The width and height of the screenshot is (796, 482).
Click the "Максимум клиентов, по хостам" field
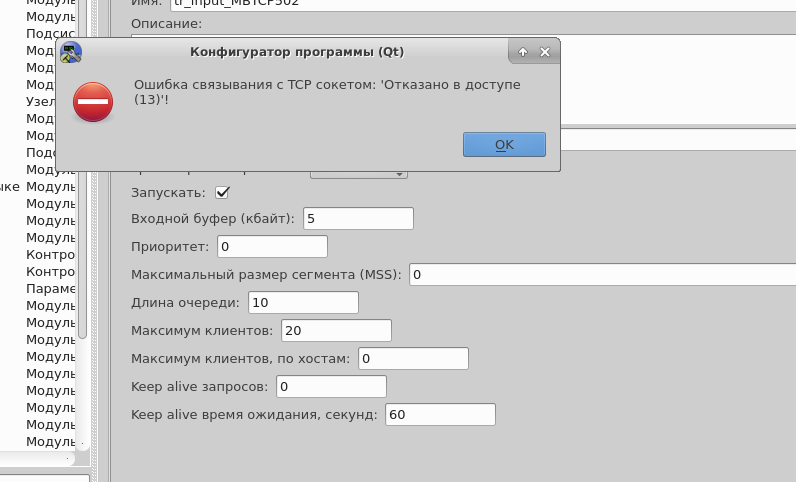[x=412, y=358]
